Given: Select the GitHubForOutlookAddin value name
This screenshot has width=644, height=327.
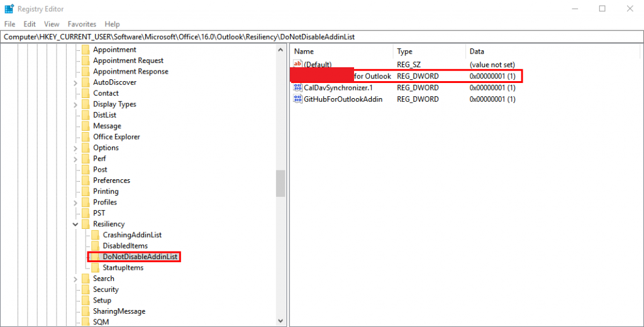Looking at the screenshot, I should (343, 99).
